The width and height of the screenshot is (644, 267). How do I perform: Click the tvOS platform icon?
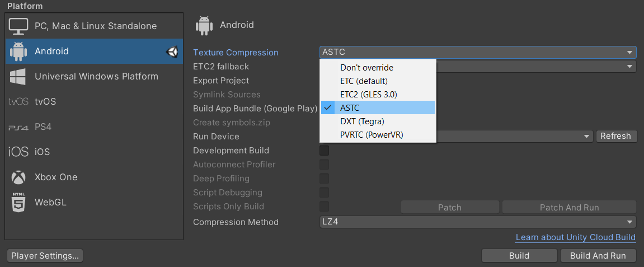click(18, 101)
